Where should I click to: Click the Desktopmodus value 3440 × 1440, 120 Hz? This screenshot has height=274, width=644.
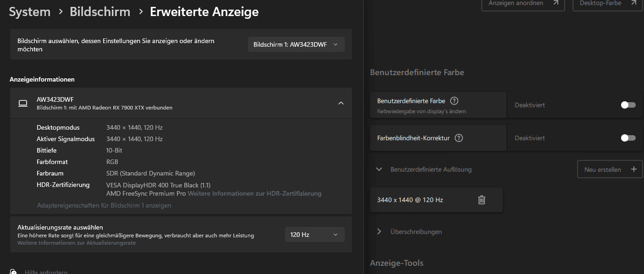(x=134, y=127)
